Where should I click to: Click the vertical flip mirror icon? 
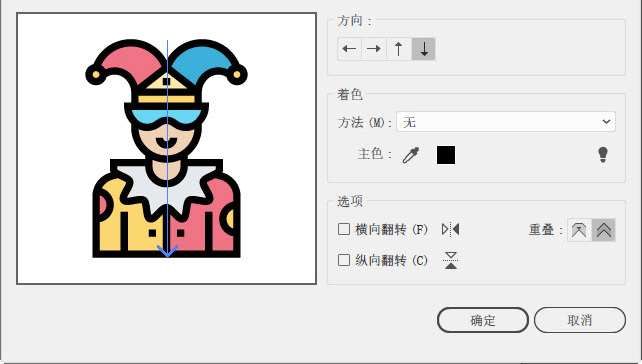tap(451, 260)
